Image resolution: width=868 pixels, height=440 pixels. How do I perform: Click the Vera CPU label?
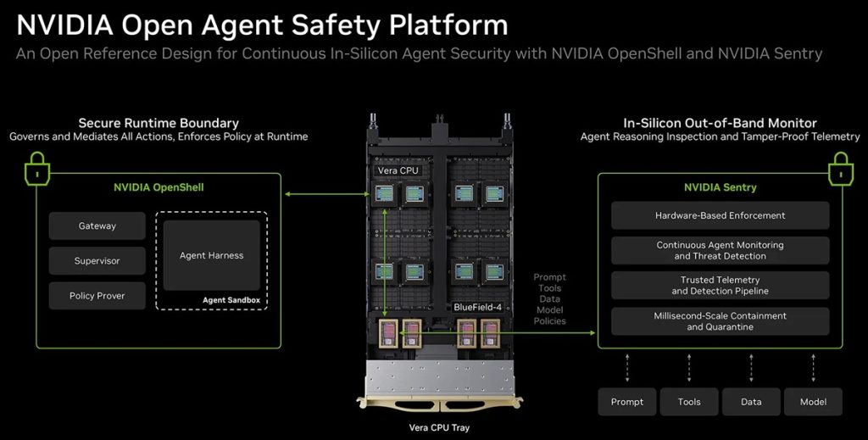(x=398, y=170)
